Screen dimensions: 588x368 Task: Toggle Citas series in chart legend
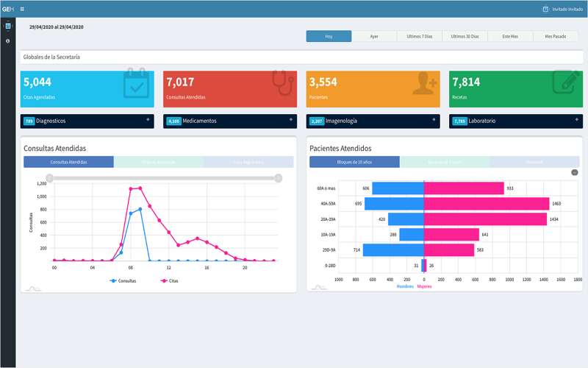pos(169,281)
